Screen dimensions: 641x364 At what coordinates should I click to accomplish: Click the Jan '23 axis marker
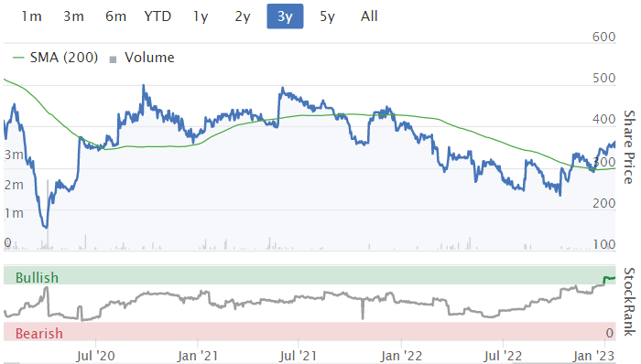[x=593, y=356]
